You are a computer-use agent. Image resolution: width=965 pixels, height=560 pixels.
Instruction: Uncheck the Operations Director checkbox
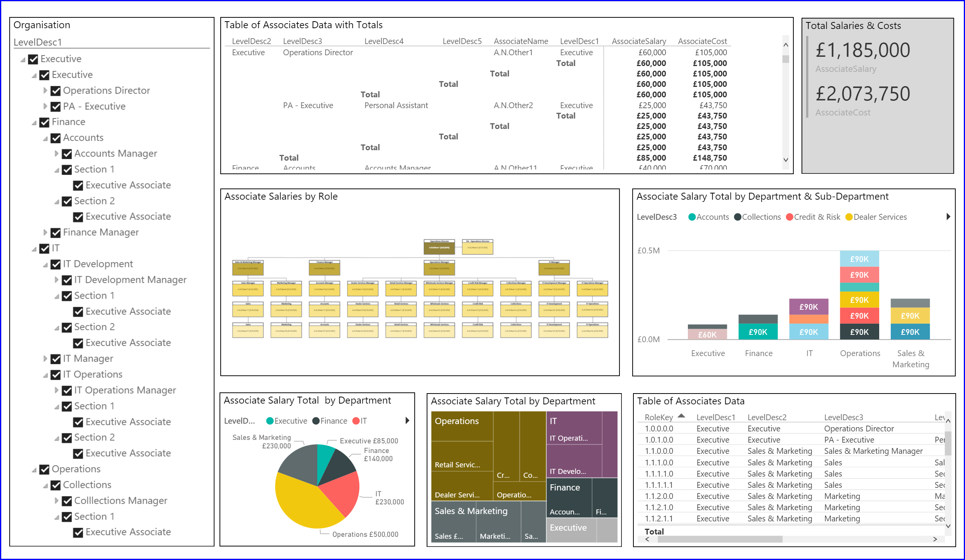[56, 91]
